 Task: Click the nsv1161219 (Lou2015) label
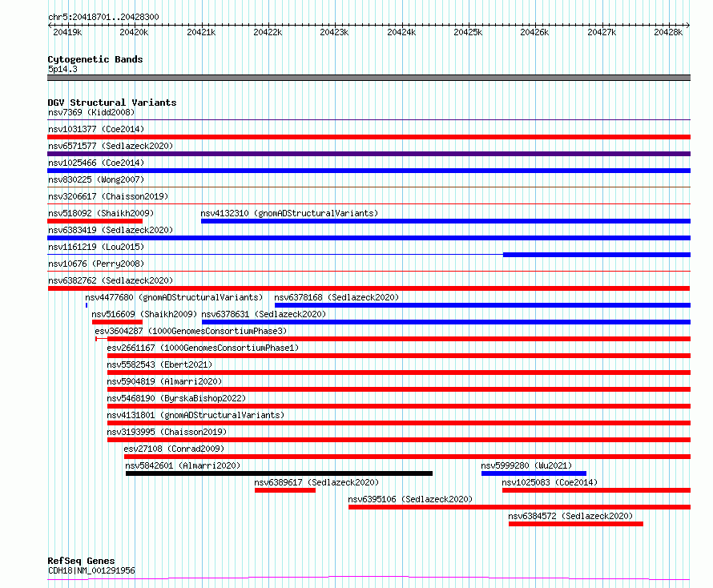pos(96,247)
